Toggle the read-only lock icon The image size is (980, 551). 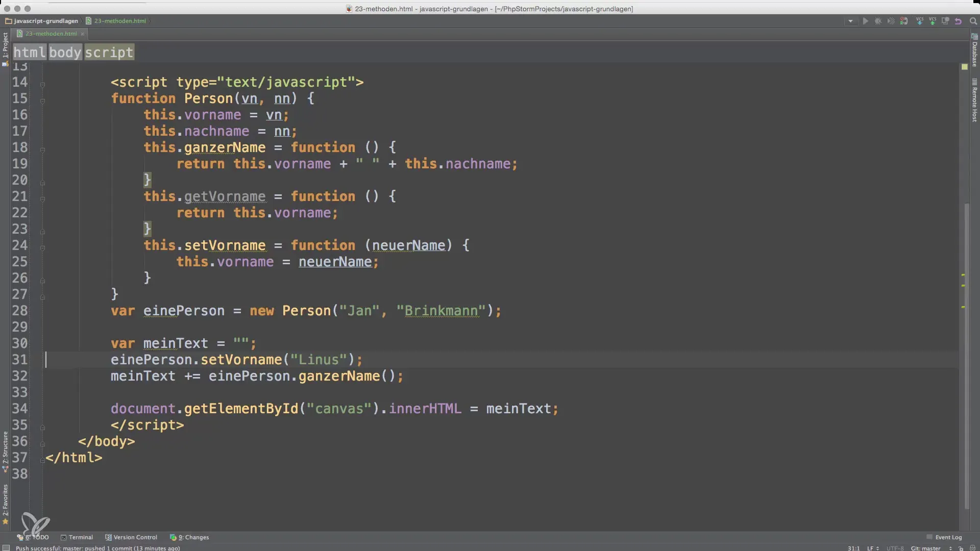(x=961, y=548)
